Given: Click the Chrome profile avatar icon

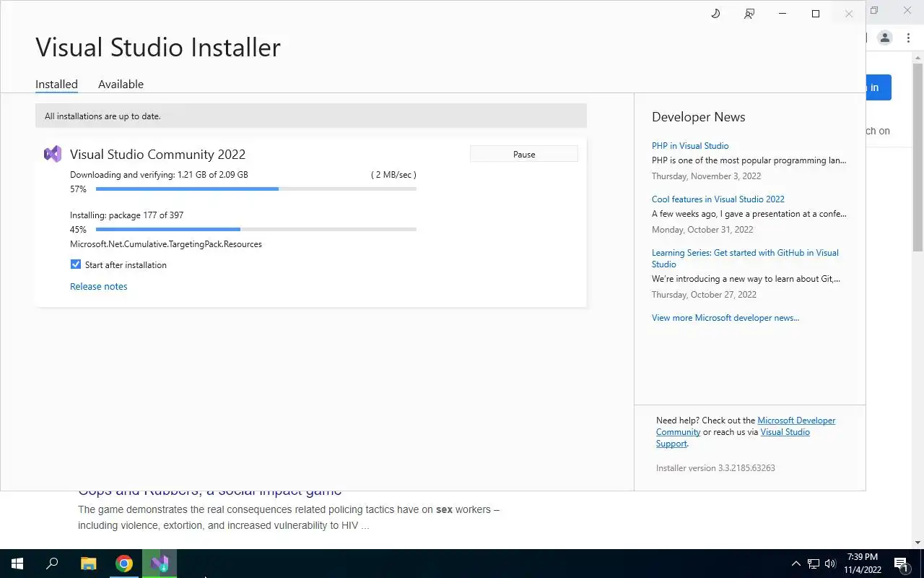Looking at the screenshot, I should coord(884,38).
